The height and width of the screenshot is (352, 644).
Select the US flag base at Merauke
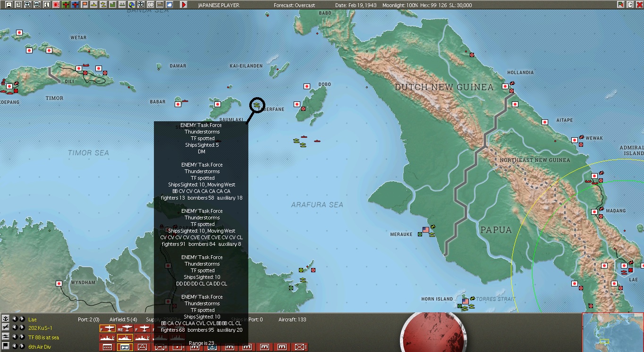[x=426, y=230]
